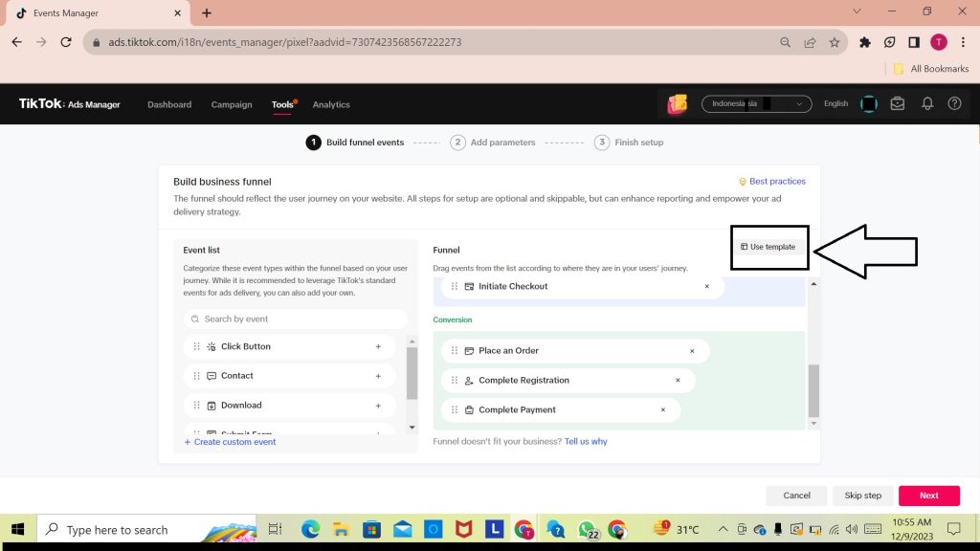
Task: Click the Use template button
Action: 768,247
